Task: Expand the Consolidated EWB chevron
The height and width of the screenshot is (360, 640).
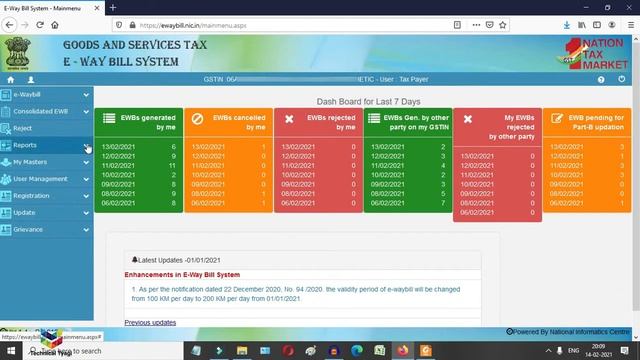Action: (86, 112)
